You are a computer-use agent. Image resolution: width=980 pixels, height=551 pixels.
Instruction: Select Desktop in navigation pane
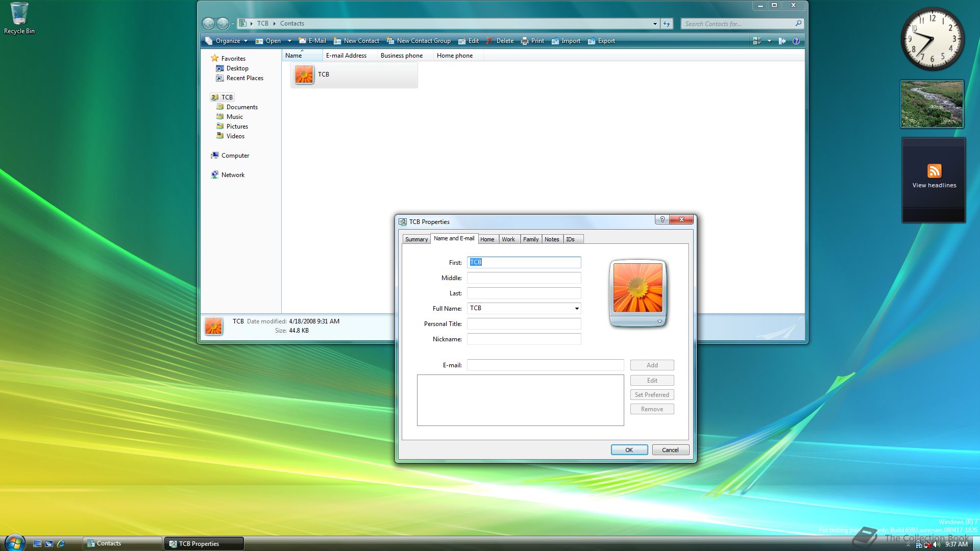(232, 68)
